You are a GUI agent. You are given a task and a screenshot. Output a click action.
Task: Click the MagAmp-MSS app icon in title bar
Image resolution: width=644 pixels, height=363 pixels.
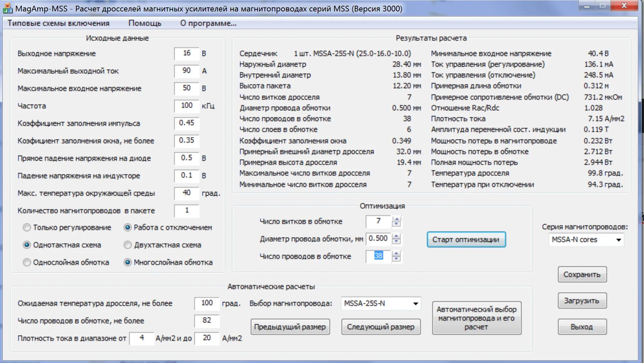[7, 8]
